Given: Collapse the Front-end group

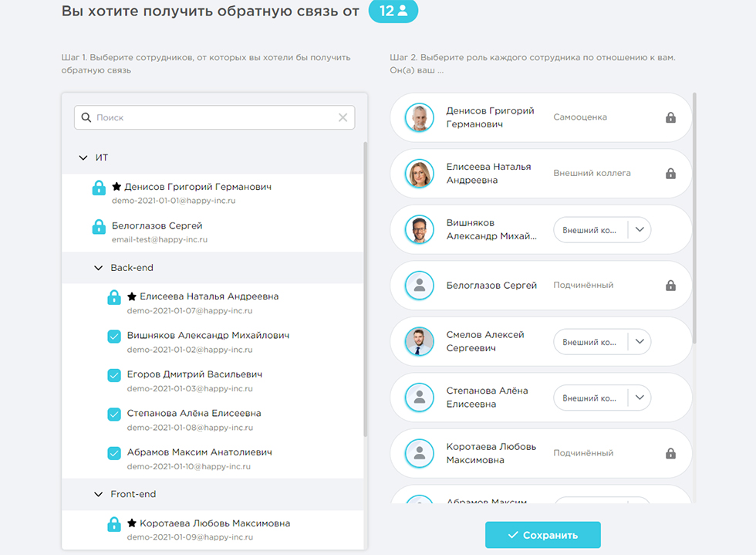Looking at the screenshot, I should click(x=98, y=494).
